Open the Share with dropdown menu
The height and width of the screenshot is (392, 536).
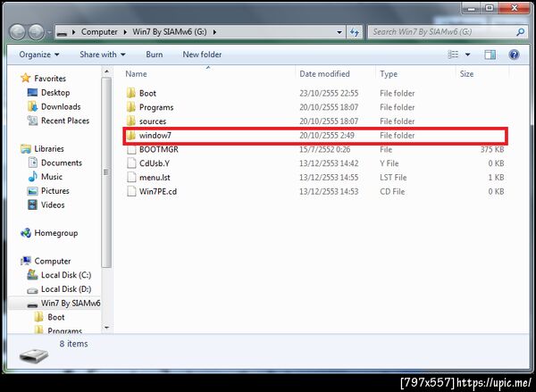click(x=103, y=54)
